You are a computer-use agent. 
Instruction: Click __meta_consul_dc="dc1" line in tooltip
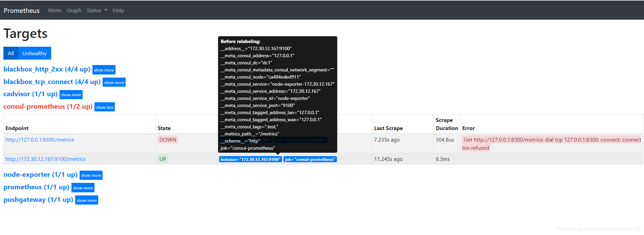coord(246,63)
